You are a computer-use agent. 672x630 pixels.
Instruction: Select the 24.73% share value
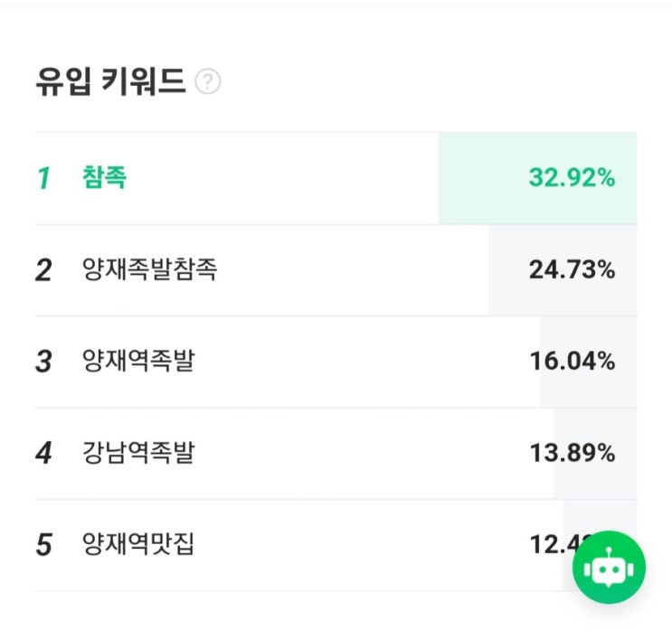pyautogui.click(x=572, y=270)
